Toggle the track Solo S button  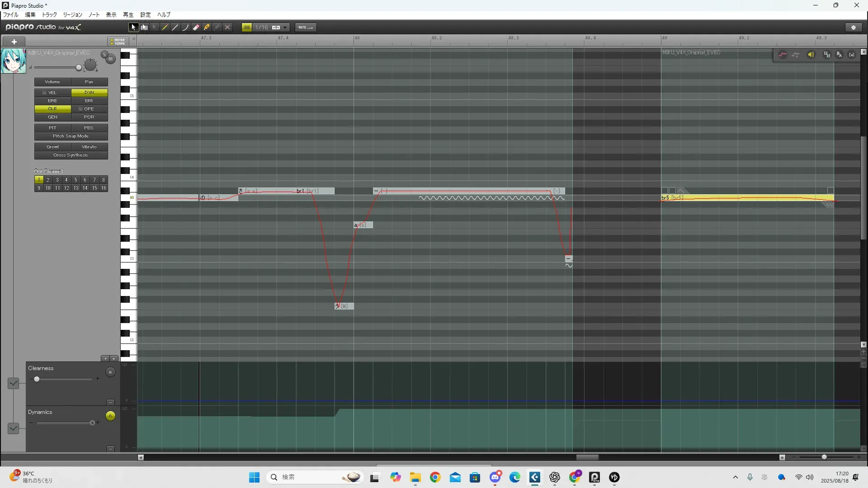[x=104, y=55]
